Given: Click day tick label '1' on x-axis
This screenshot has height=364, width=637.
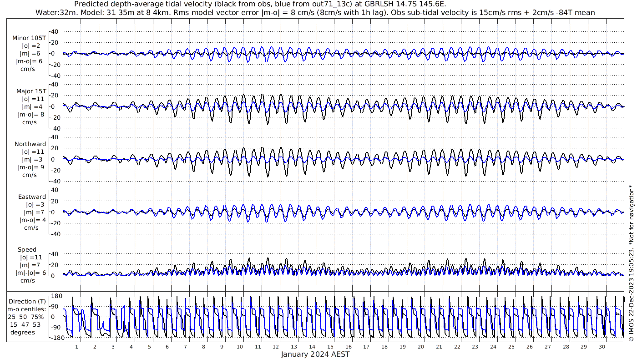Looking at the screenshot, I should 76,346.
